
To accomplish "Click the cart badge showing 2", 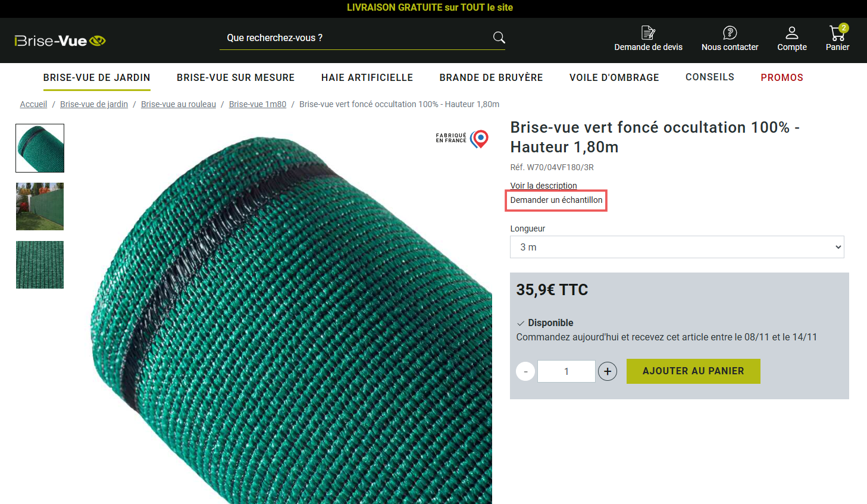I will tap(844, 28).
